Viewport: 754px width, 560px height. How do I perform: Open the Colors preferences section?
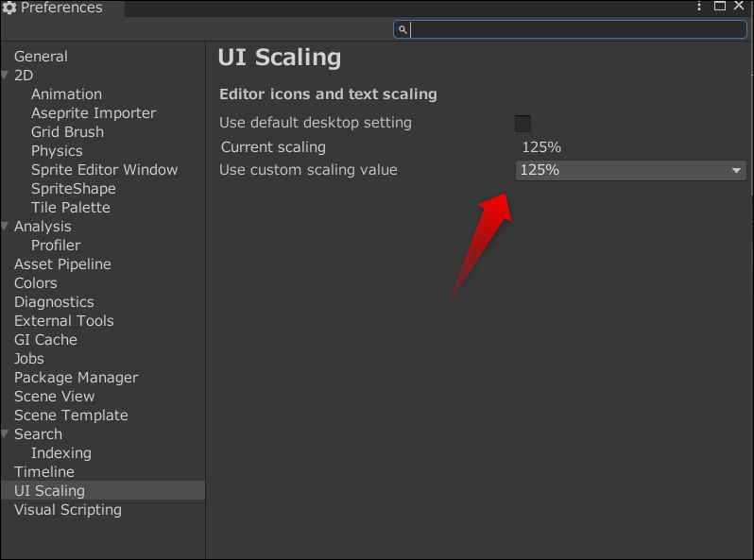pos(36,283)
